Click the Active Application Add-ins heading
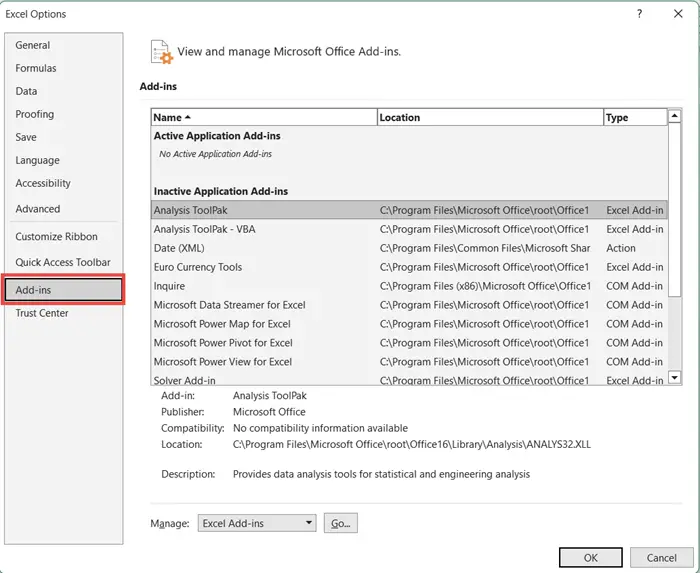700x573 pixels. click(217, 136)
